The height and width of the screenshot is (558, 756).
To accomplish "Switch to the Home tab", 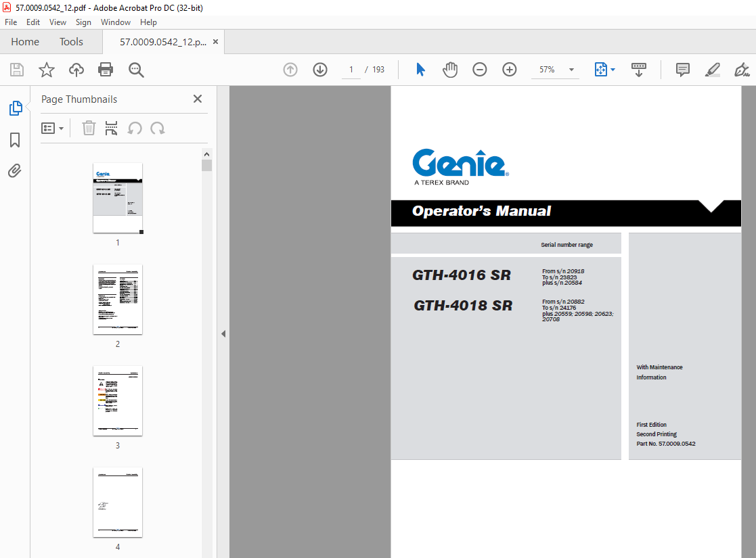I will (x=25, y=42).
